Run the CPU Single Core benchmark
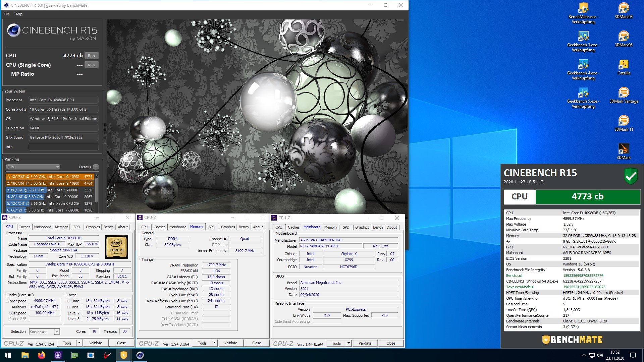This screenshot has width=644, height=362. coord(92,65)
